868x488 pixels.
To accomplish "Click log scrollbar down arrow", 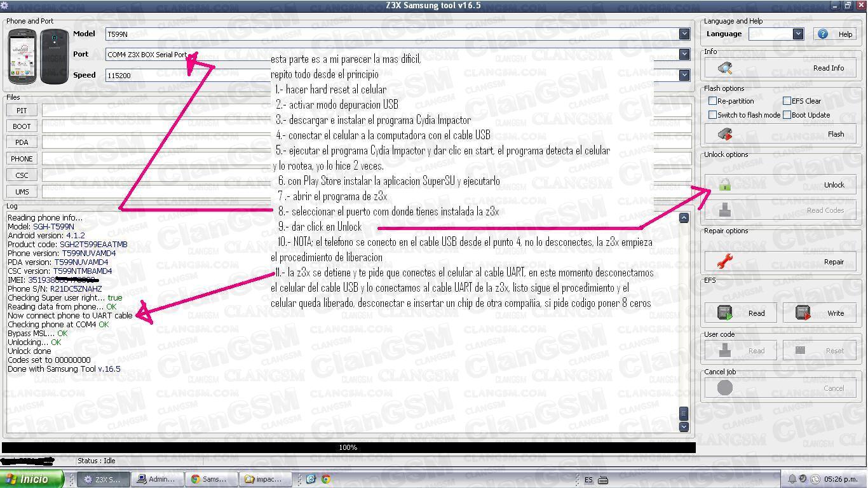I will click(684, 427).
